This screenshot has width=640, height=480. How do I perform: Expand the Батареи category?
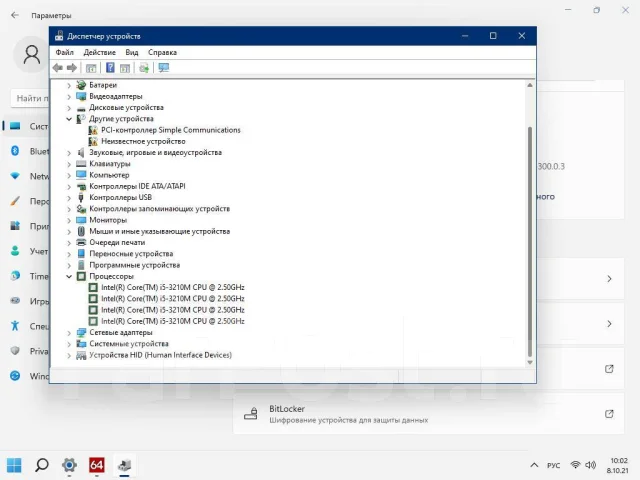[69, 85]
